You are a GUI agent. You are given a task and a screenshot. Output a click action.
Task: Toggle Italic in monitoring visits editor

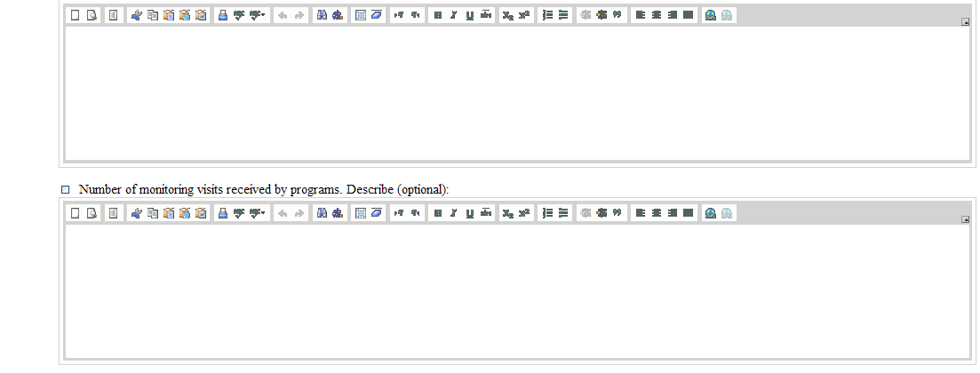(454, 213)
